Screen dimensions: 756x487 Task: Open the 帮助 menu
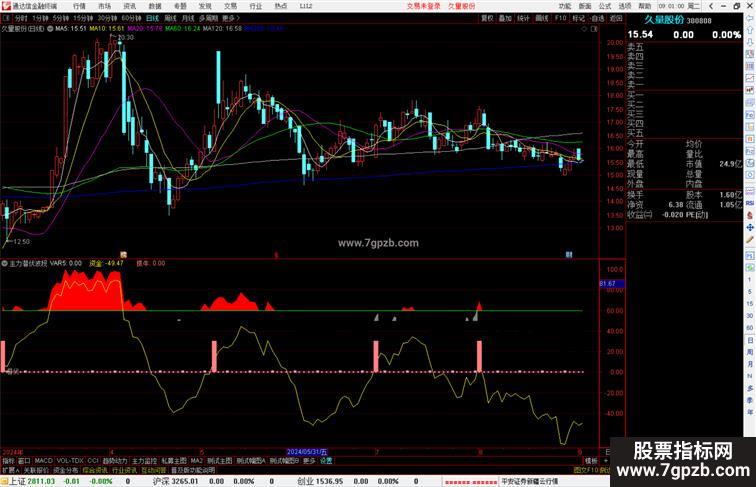click(645, 6)
